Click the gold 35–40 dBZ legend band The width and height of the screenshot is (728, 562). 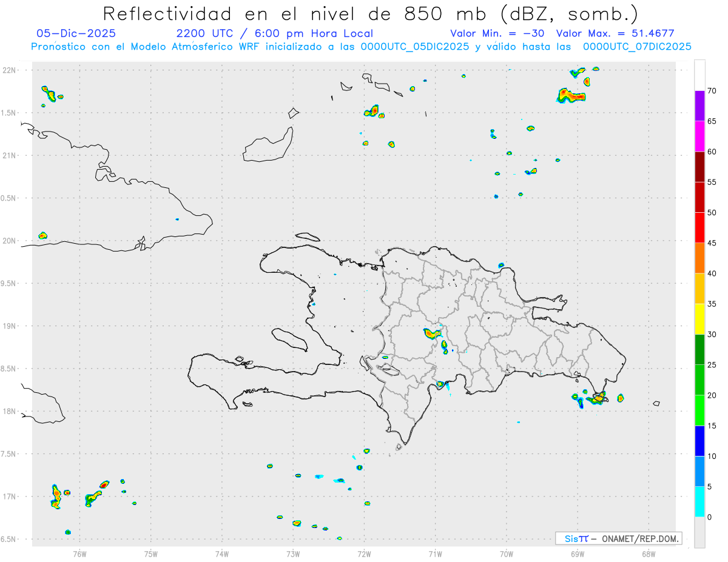click(x=699, y=289)
